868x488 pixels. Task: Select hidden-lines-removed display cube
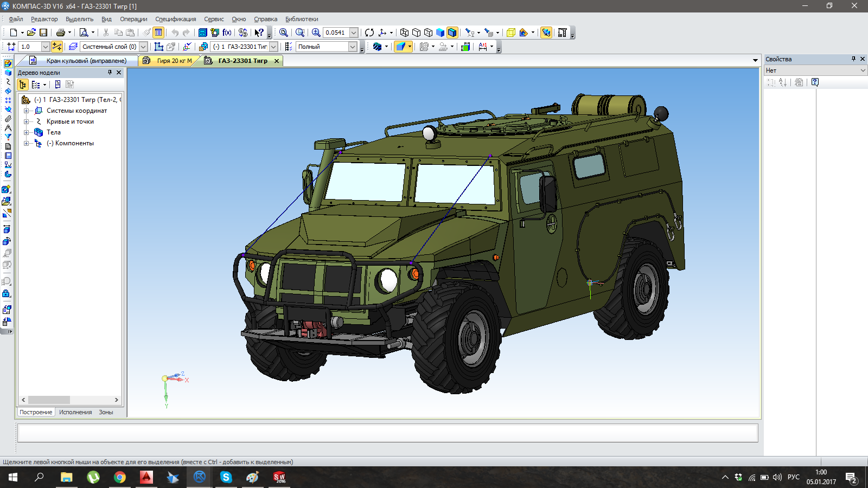(x=416, y=33)
